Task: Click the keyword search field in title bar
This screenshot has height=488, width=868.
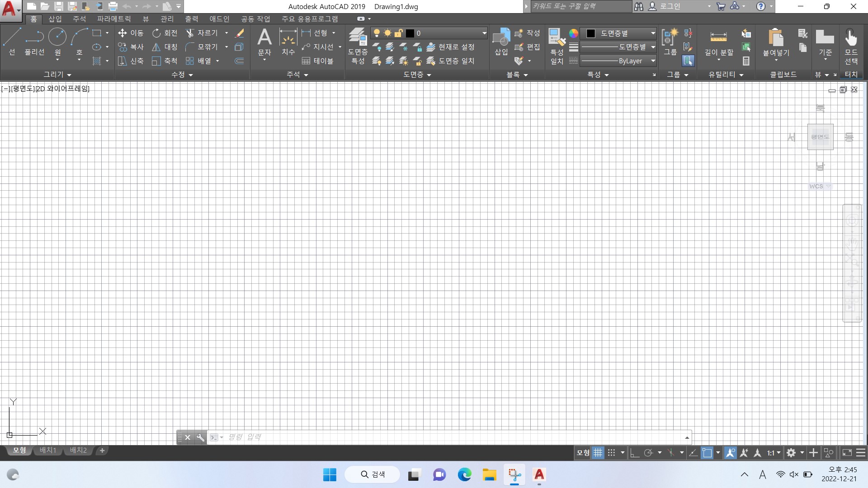Action: click(581, 6)
